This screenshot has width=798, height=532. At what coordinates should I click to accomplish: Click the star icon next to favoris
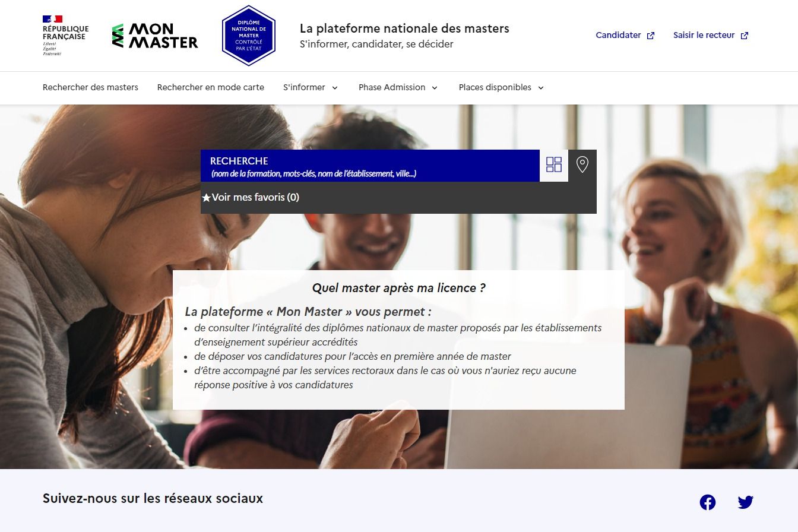(207, 197)
